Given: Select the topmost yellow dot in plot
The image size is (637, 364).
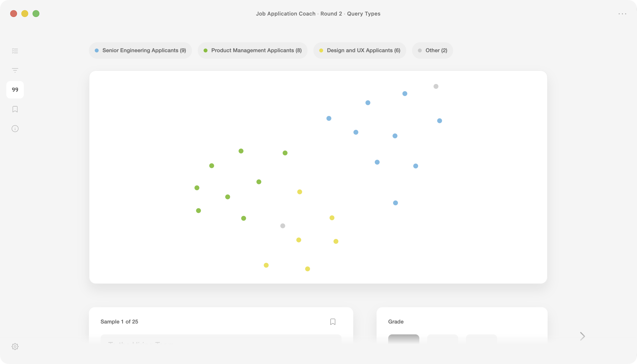Looking at the screenshot, I should [x=300, y=192].
